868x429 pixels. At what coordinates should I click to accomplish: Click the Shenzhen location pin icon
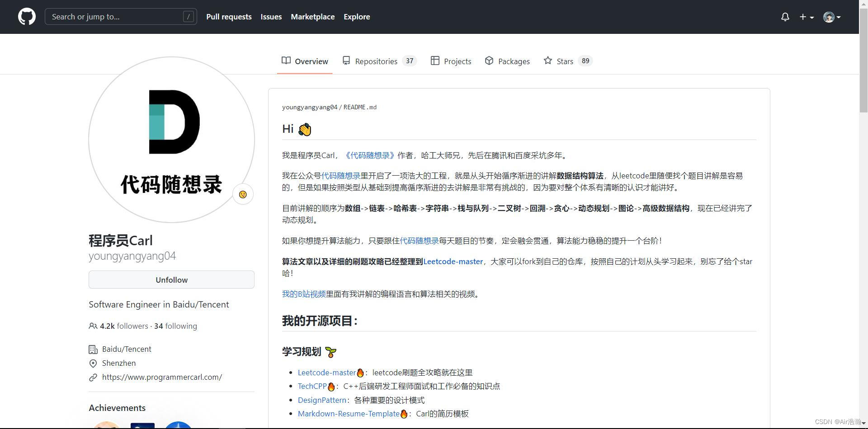point(93,364)
